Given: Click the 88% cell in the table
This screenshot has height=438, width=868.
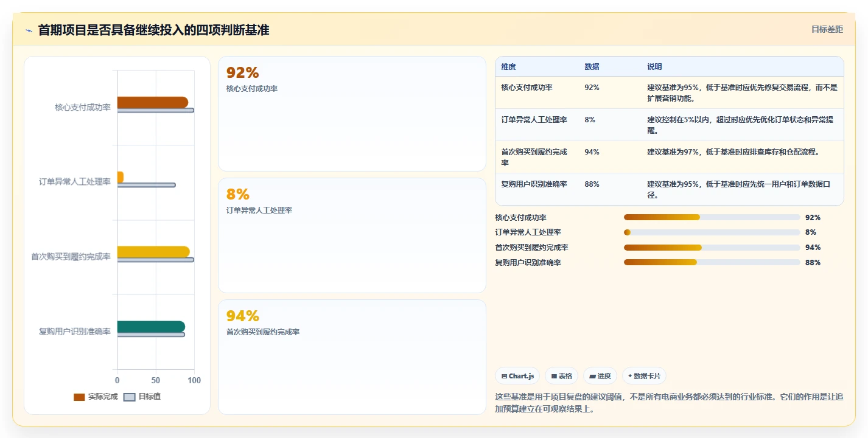Looking at the screenshot, I should click(x=592, y=184).
